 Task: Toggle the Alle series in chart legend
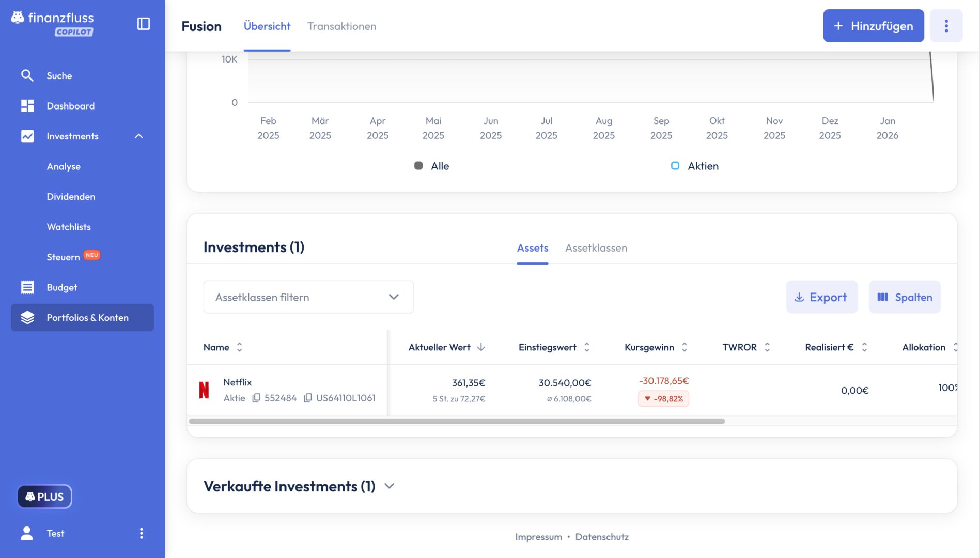coord(431,166)
